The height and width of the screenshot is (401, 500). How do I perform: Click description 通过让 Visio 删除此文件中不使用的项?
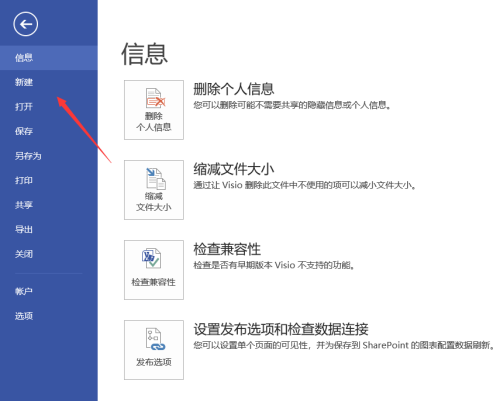click(x=305, y=185)
